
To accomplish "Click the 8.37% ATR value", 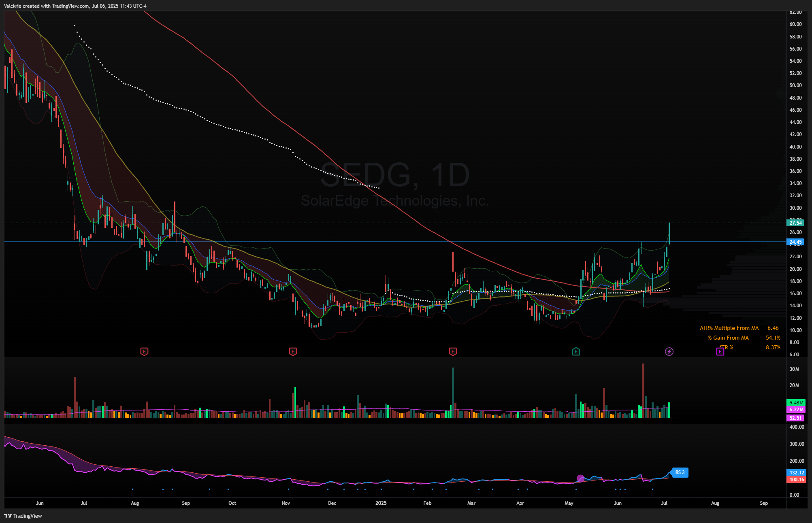I will pyautogui.click(x=773, y=347).
